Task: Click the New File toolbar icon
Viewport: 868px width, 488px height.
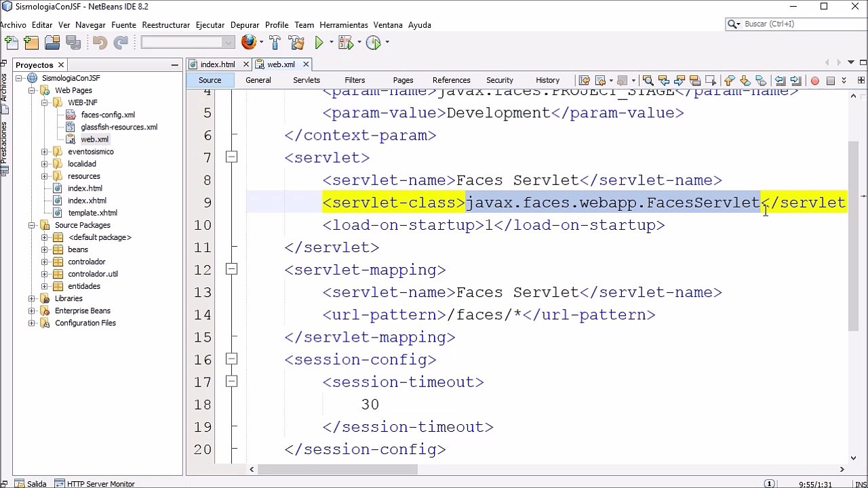Action: pyautogui.click(x=11, y=43)
